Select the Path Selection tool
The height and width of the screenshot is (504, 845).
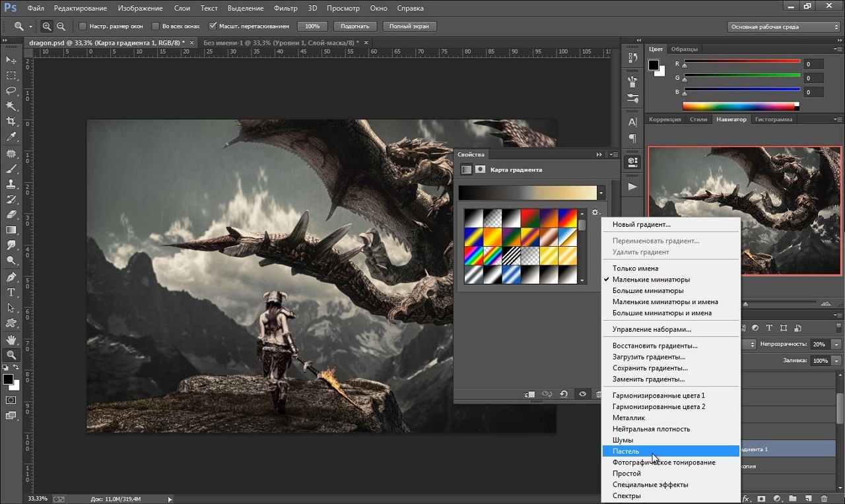pos(11,307)
